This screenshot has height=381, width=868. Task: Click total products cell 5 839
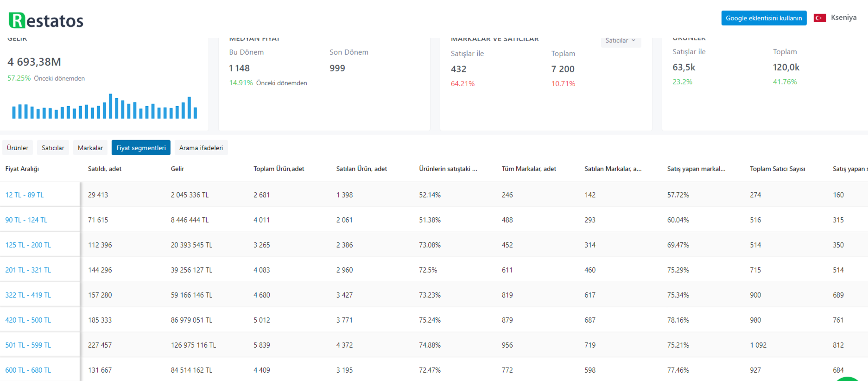point(261,345)
